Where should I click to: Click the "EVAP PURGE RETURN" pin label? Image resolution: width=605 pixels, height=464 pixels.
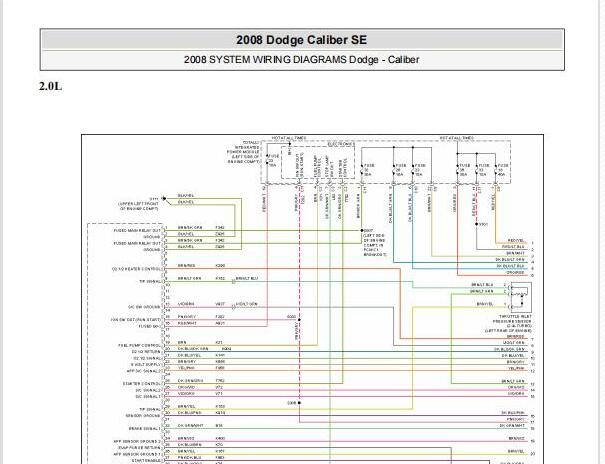tap(139, 448)
